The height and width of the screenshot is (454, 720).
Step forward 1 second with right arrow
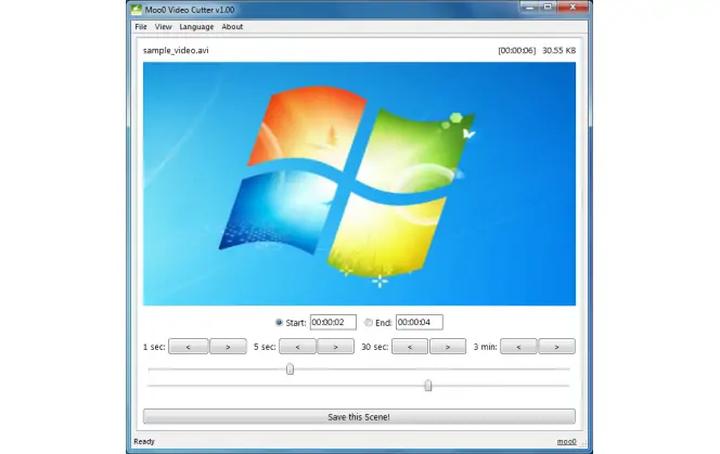click(x=227, y=347)
